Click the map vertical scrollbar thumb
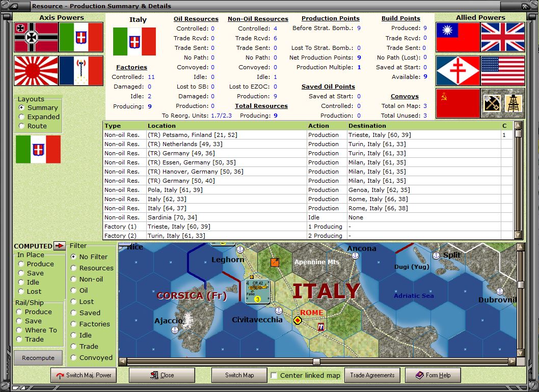Viewport: 539px width, 392px height. [x=521, y=285]
